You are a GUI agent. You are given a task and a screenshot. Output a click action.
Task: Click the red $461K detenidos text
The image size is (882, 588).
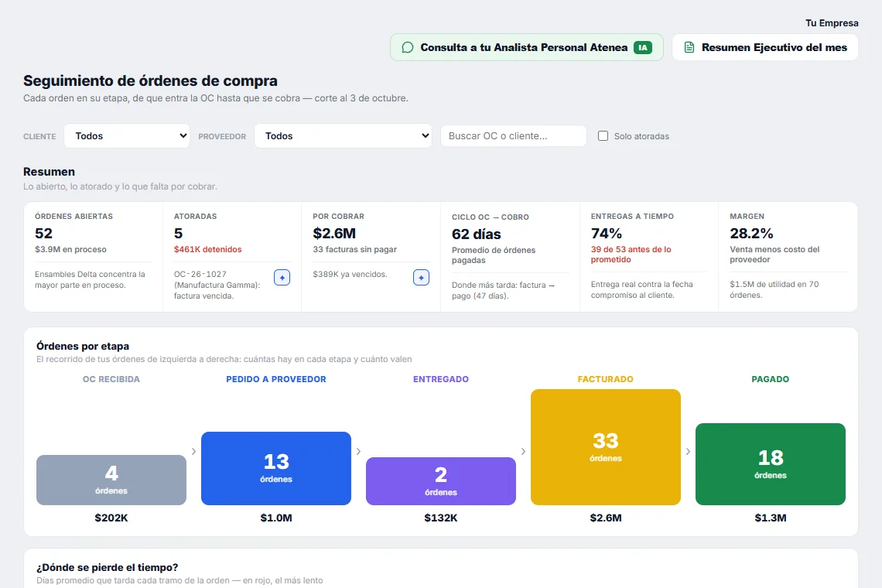[207, 249]
